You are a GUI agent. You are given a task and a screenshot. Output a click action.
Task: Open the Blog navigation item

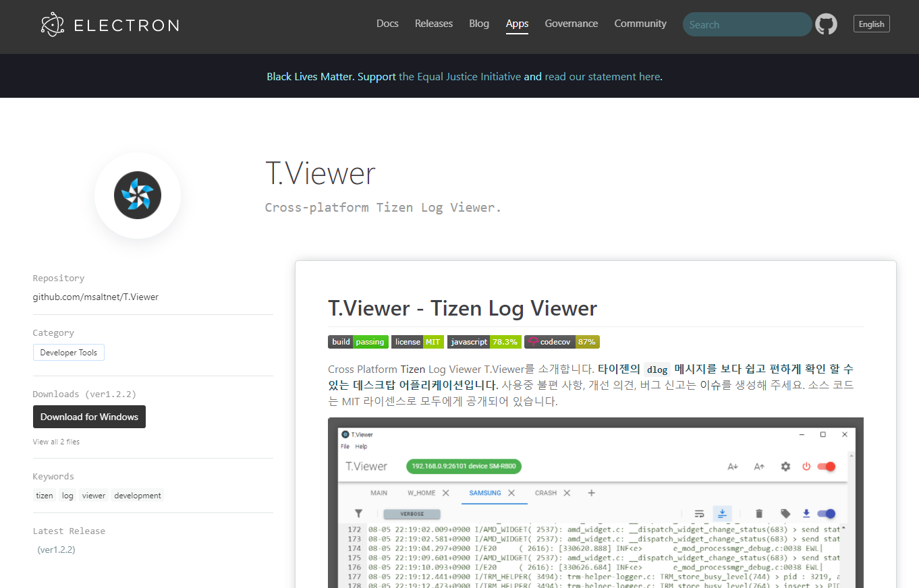coord(479,24)
